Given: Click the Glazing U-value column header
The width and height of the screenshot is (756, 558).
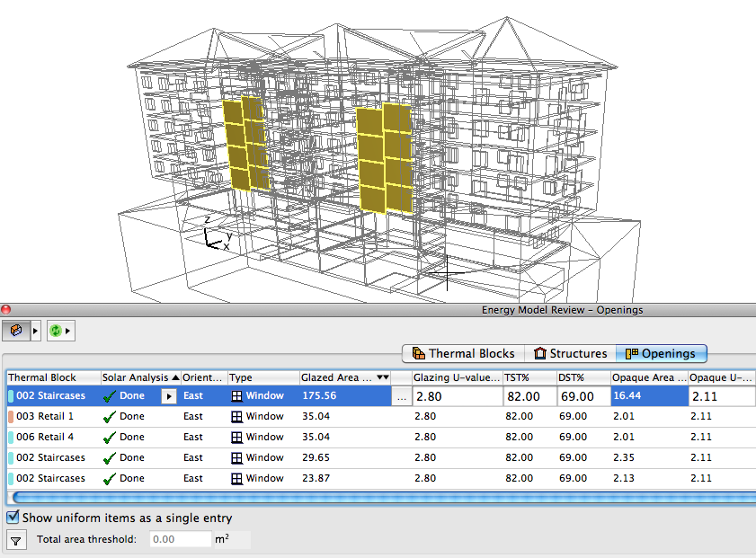Looking at the screenshot, I should click(x=457, y=377).
